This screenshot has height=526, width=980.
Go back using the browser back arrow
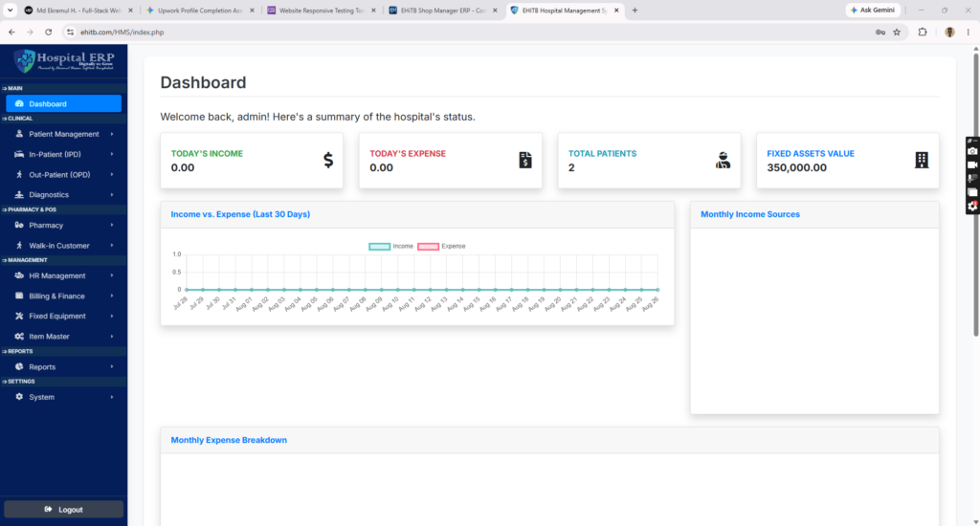click(11, 32)
